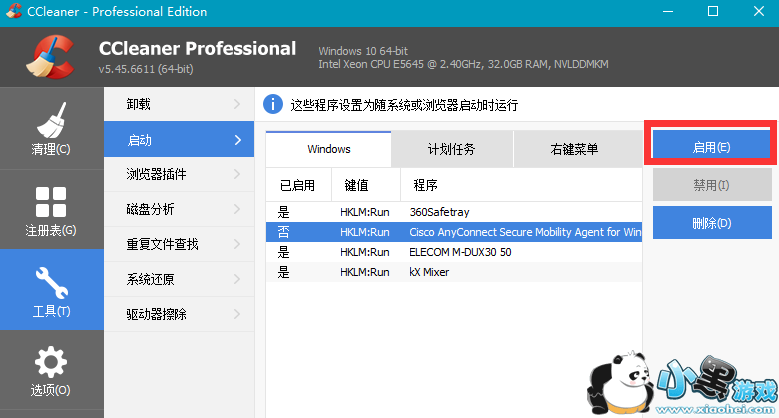
Task: Click the 删除(D) delete button
Action: click(711, 223)
